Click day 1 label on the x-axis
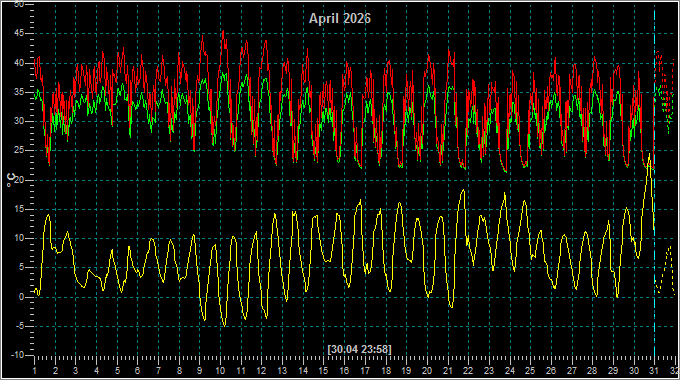 [35, 371]
